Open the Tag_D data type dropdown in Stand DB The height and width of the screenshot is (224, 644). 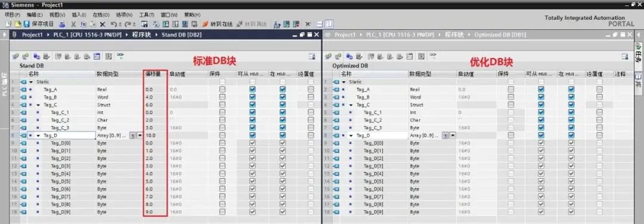pos(140,136)
